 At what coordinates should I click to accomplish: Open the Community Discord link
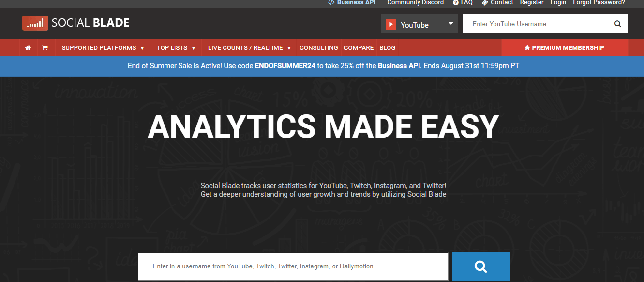(x=415, y=2)
